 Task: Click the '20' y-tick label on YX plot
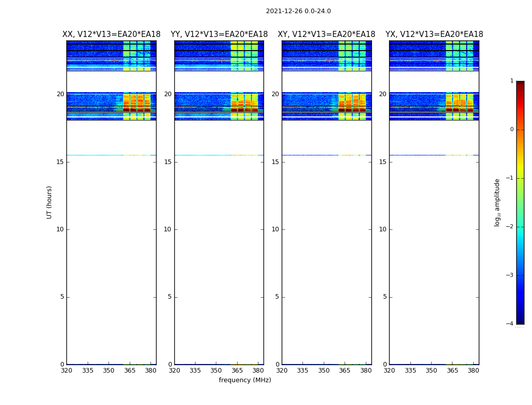(383, 94)
